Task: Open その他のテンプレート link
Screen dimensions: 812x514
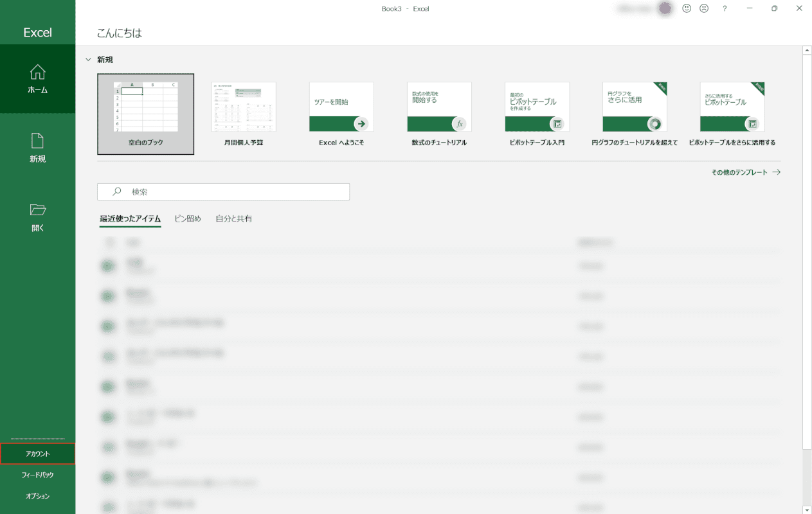Action: point(746,172)
